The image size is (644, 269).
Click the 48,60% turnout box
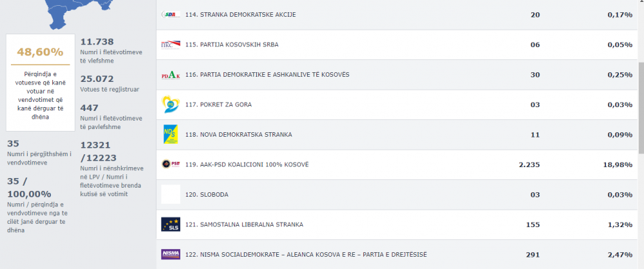(x=40, y=83)
